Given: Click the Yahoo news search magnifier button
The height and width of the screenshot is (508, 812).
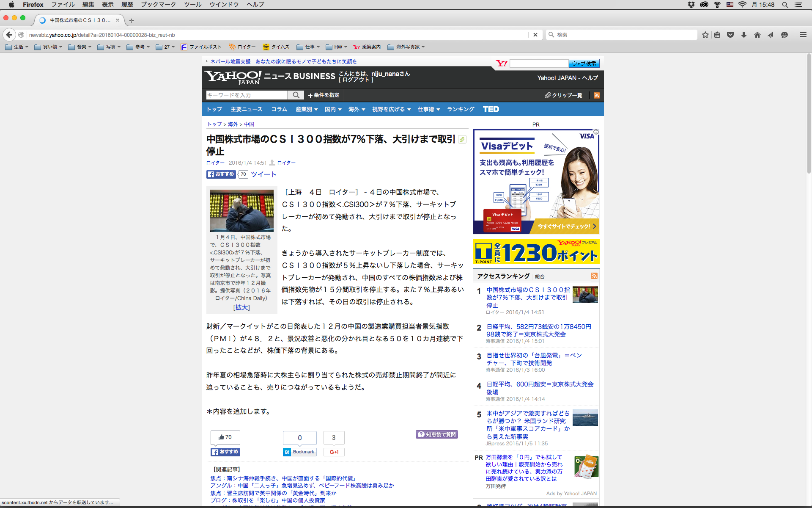Looking at the screenshot, I should (296, 95).
